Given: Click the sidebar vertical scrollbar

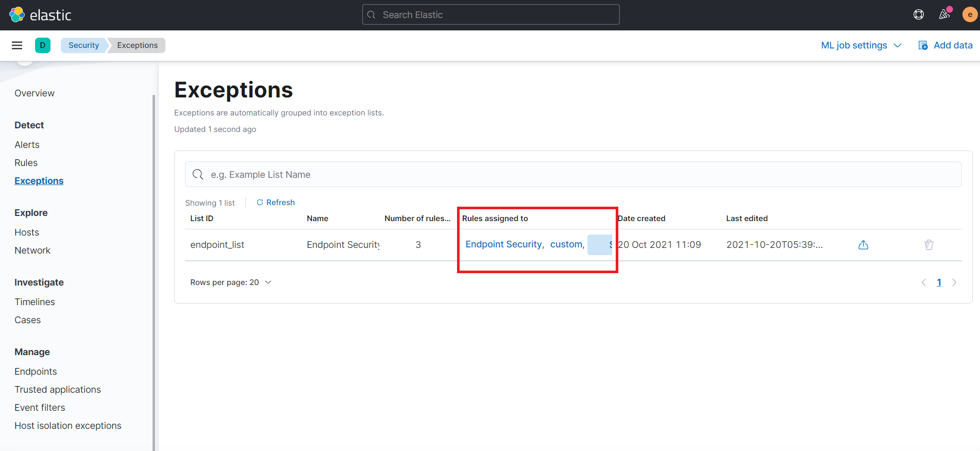Looking at the screenshot, I should (x=154, y=272).
